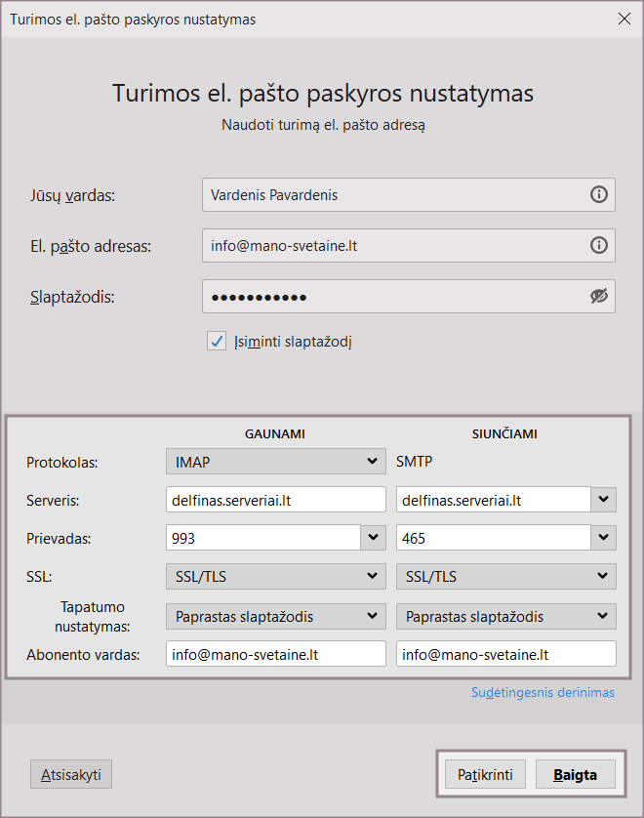Uncheck the Įsiminti slaptažodį checkbox

click(x=217, y=341)
